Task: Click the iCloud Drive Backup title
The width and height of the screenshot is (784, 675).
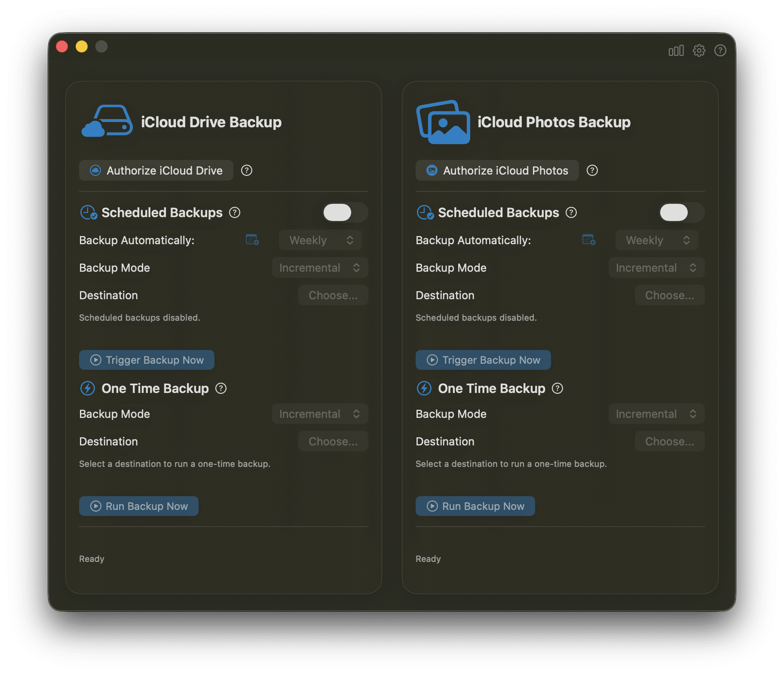Action: click(x=211, y=122)
